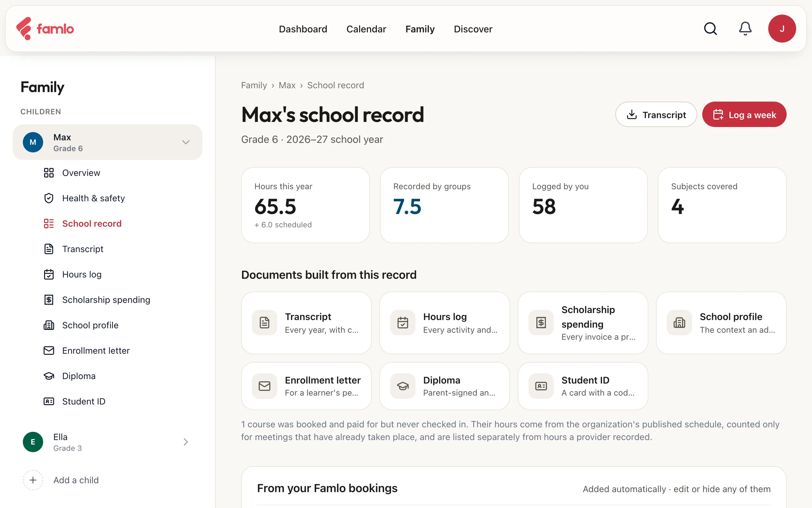This screenshot has width=812, height=508.
Task: Open Calendar in top navigation
Action: coord(366,29)
